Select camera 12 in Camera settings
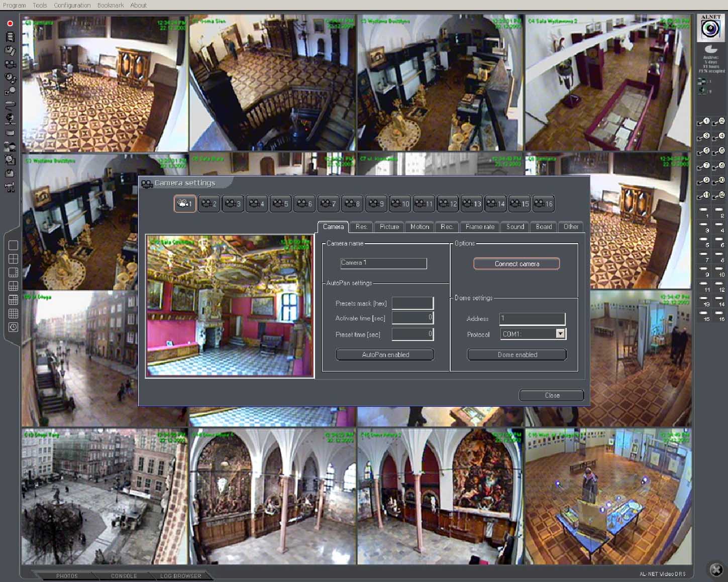 click(x=448, y=203)
